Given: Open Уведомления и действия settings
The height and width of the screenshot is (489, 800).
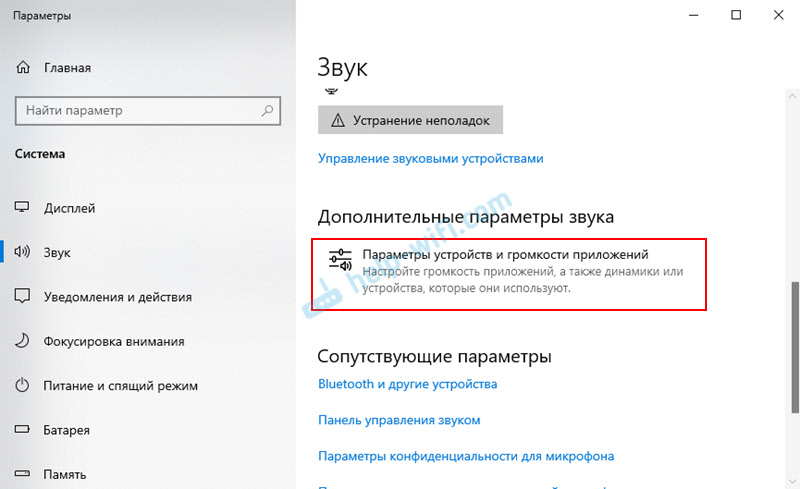Looking at the screenshot, I should click(x=118, y=297).
